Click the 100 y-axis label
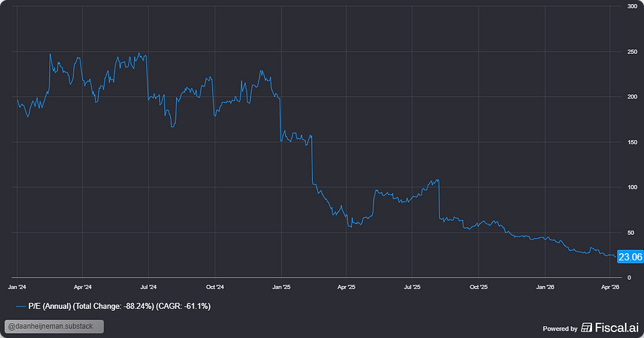 pyautogui.click(x=632, y=187)
